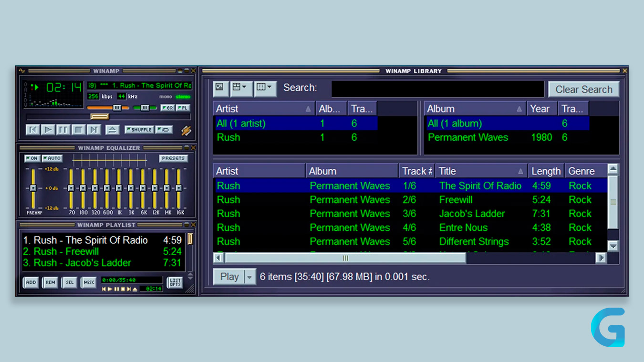Turn the equalizer ON button off
This screenshot has height=362, width=644.
pos(32,158)
